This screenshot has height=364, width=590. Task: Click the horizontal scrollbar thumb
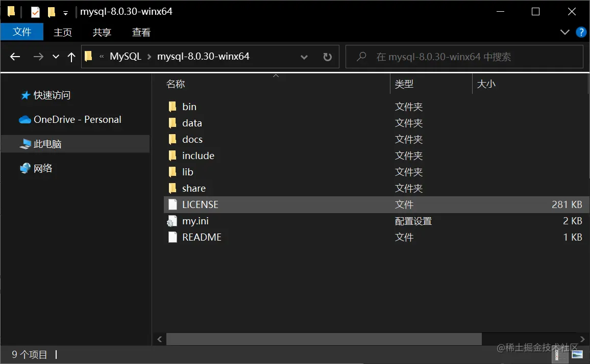pos(324,339)
